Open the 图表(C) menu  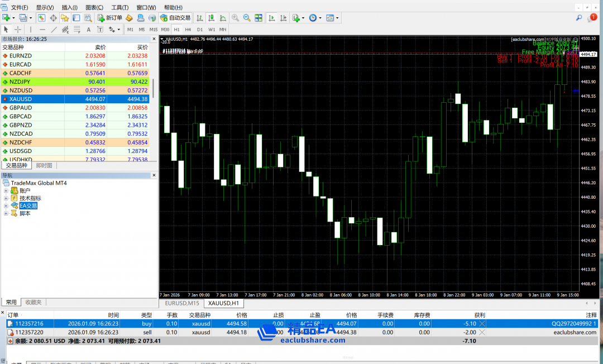(94, 7)
